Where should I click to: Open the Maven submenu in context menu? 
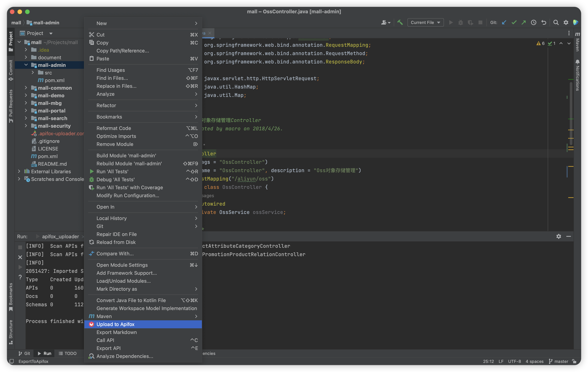point(143,316)
